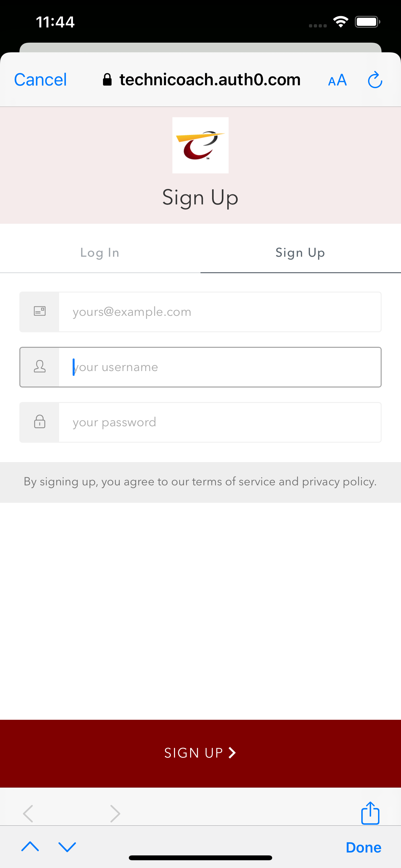Submit the red SIGN UP button

tap(200, 753)
